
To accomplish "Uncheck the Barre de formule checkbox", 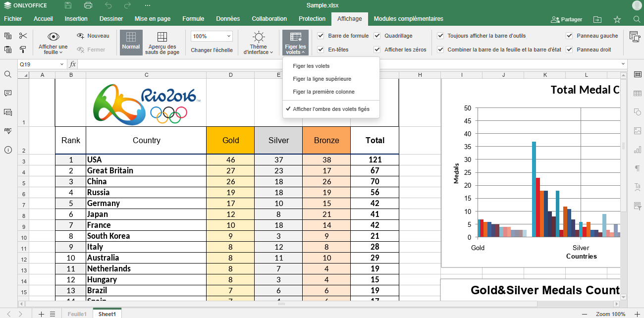I will click(321, 36).
